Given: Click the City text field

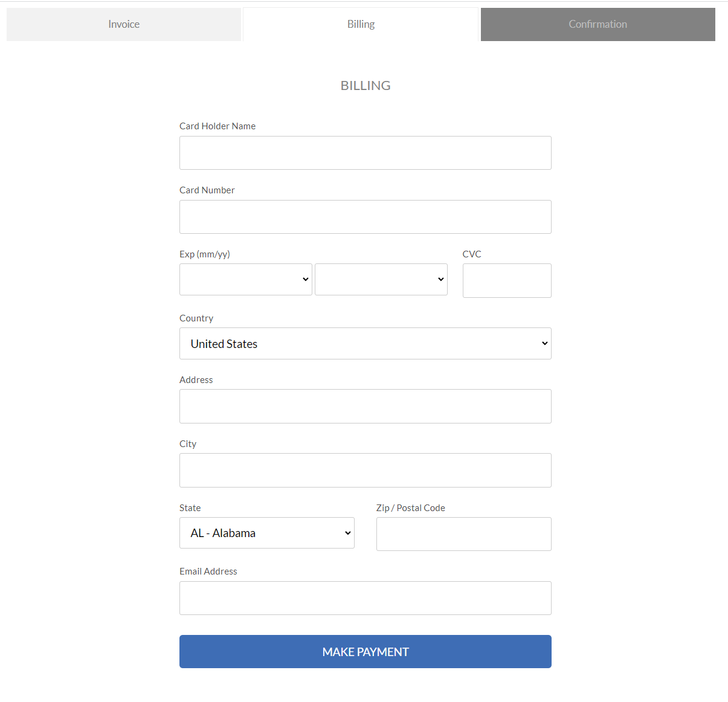Looking at the screenshot, I should click(x=365, y=470).
